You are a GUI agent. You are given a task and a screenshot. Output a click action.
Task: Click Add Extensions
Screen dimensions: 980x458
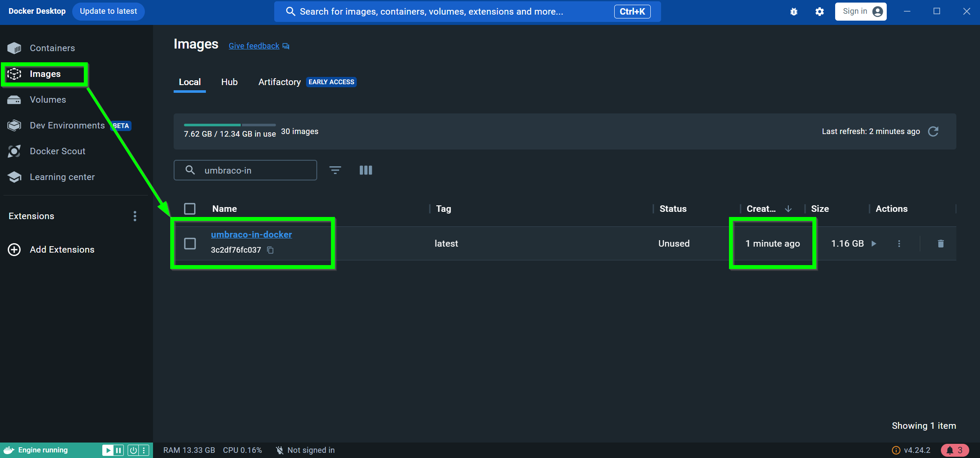(51, 250)
